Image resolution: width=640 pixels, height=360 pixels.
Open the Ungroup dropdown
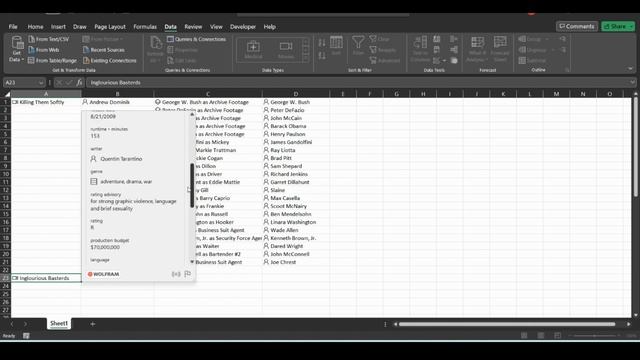pyautogui.click(x=536, y=50)
